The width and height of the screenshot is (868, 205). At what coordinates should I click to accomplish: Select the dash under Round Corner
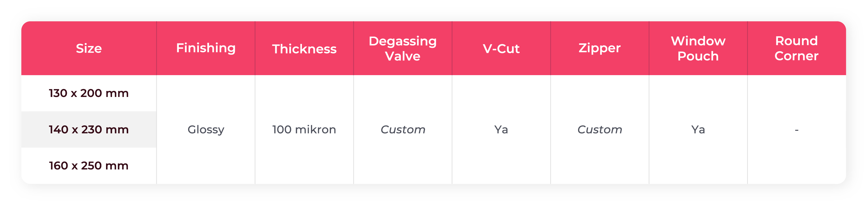click(797, 130)
